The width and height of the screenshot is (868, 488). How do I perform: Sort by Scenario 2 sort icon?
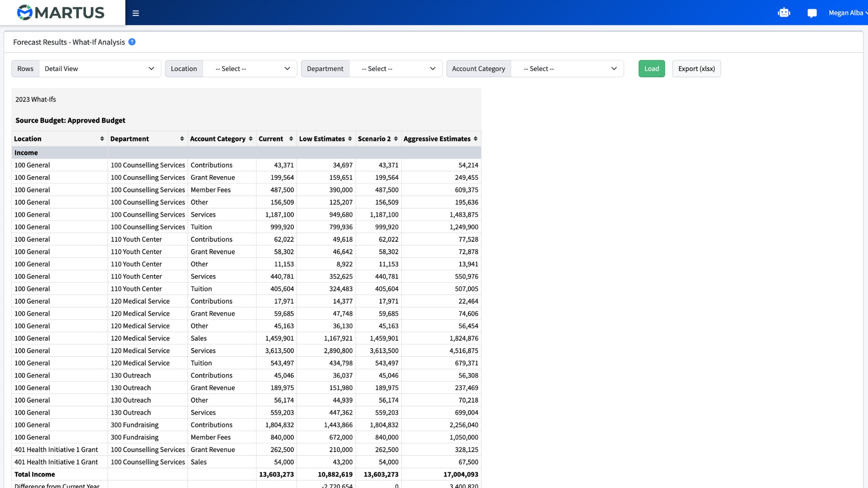(396, 139)
